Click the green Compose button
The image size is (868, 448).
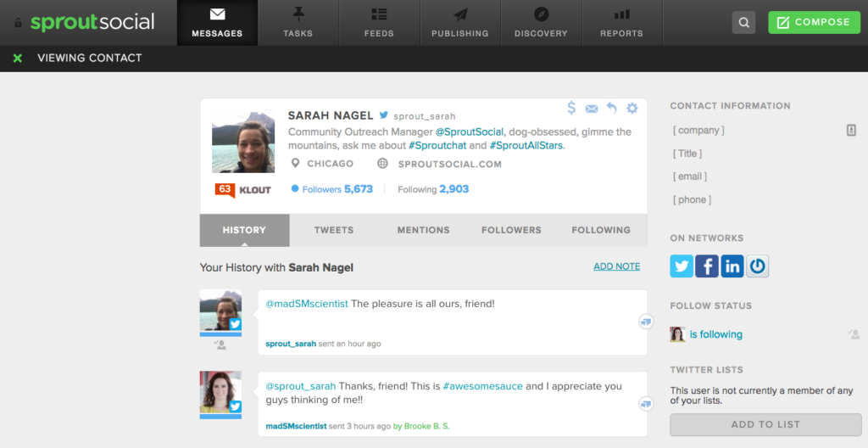coord(815,22)
